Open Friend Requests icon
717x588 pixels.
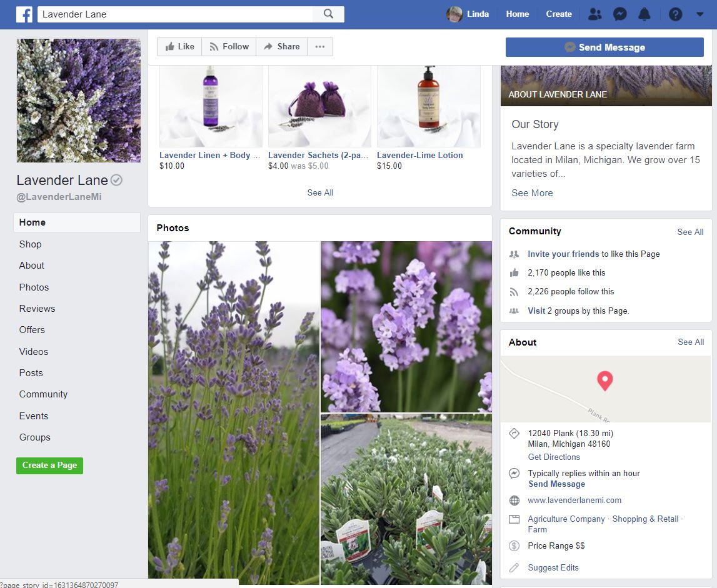(x=595, y=14)
